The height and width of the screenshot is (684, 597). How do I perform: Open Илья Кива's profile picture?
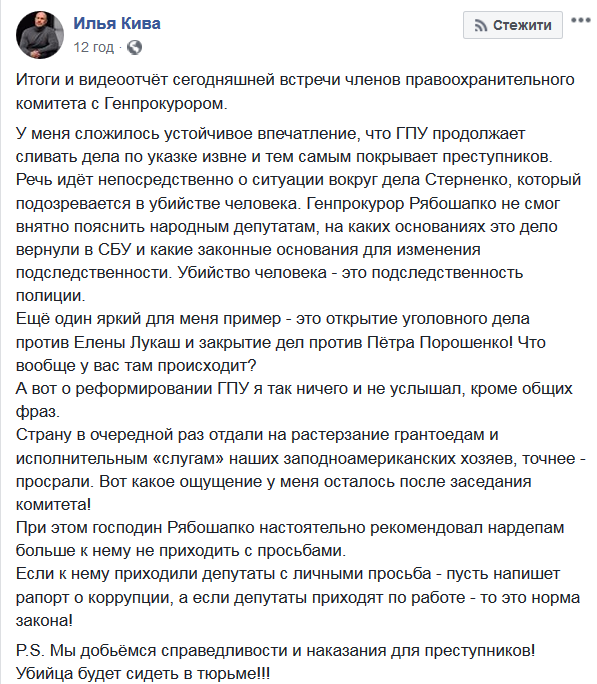(39, 35)
